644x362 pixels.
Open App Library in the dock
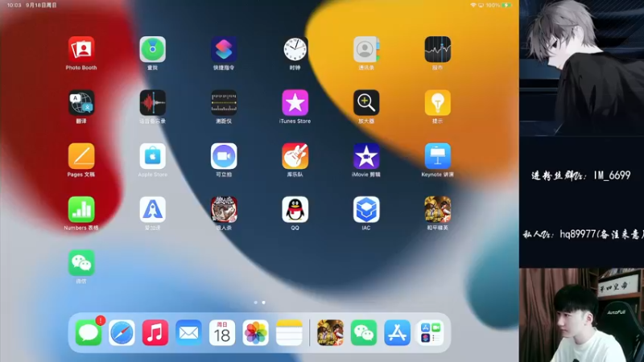tap(431, 332)
